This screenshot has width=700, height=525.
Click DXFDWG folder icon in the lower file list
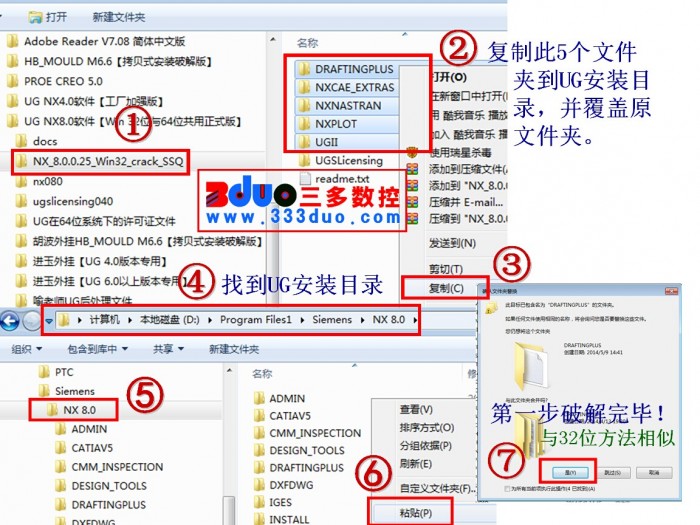click(x=259, y=485)
